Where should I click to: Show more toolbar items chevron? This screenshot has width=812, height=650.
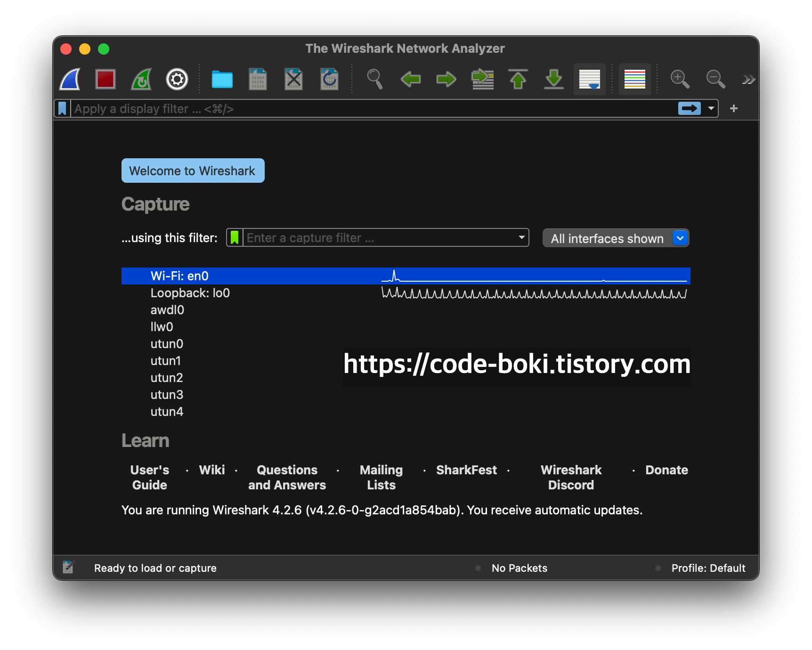[x=748, y=80]
